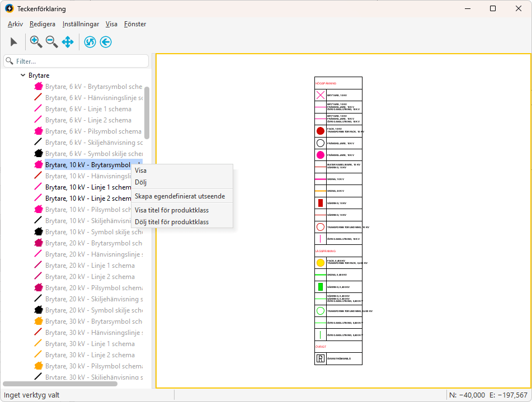Click the zoom out magnifier tool
This screenshot has width=532, height=402.
(52, 42)
